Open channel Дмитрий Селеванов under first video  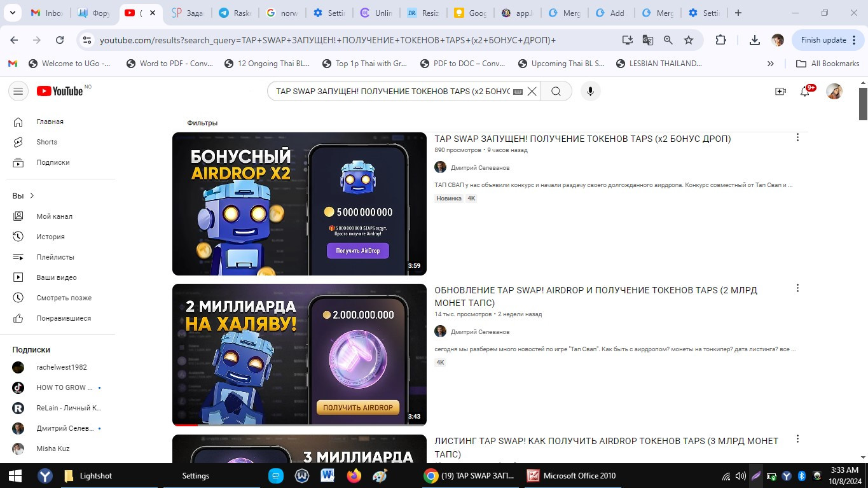[479, 168]
